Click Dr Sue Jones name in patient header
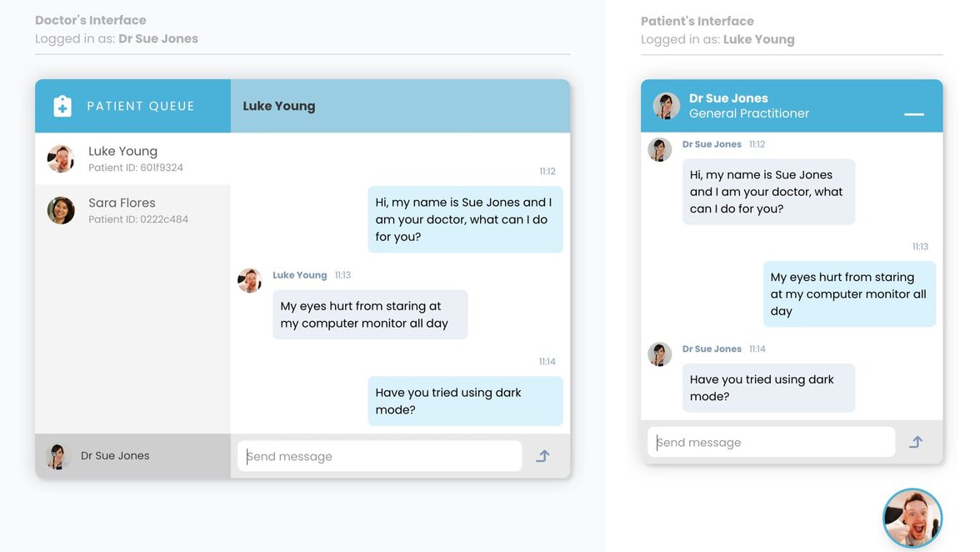The width and height of the screenshot is (980, 552). point(728,98)
